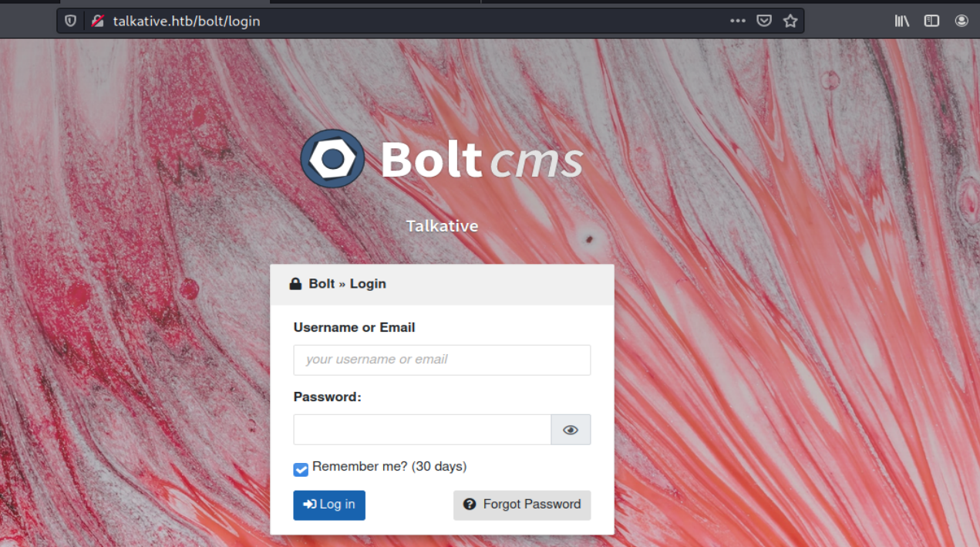Click the Remember me? (30 days) label
The height and width of the screenshot is (547, 980).
coord(389,467)
